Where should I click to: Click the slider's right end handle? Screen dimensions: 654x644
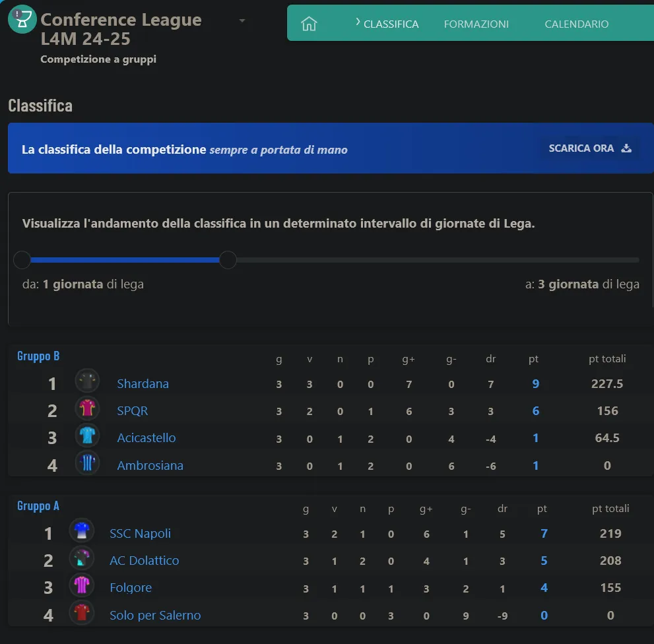coord(228,260)
